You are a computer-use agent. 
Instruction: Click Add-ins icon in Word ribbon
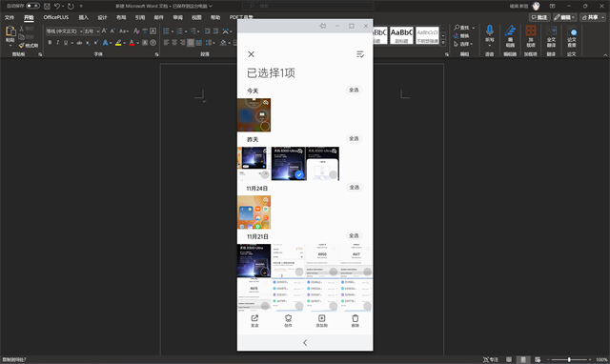tap(531, 30)
